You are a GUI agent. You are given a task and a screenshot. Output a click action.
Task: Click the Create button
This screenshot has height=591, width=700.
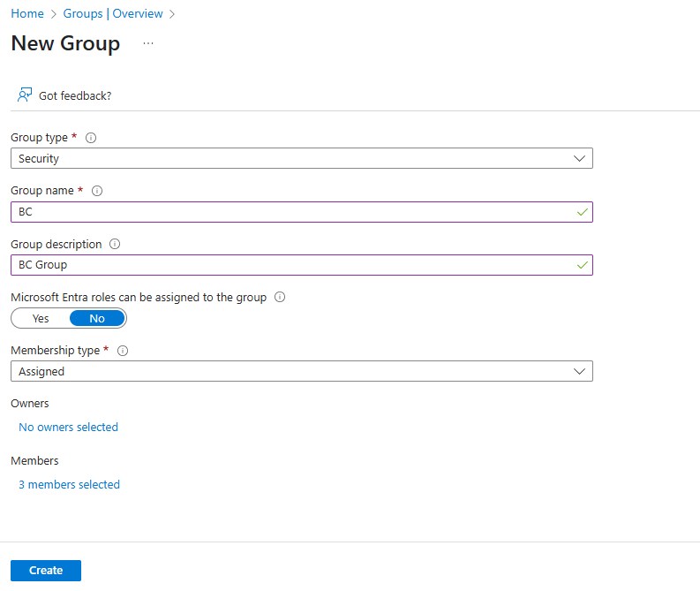[46, 571]
